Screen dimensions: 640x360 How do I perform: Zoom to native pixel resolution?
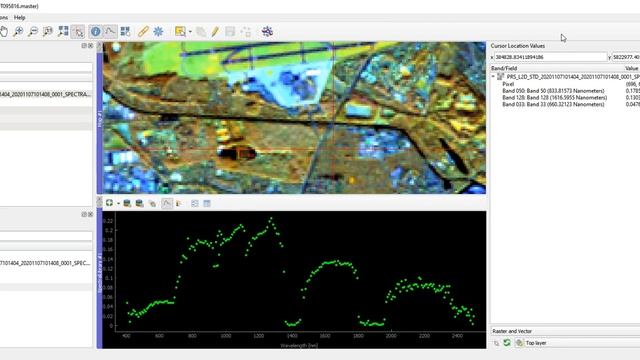48,31
